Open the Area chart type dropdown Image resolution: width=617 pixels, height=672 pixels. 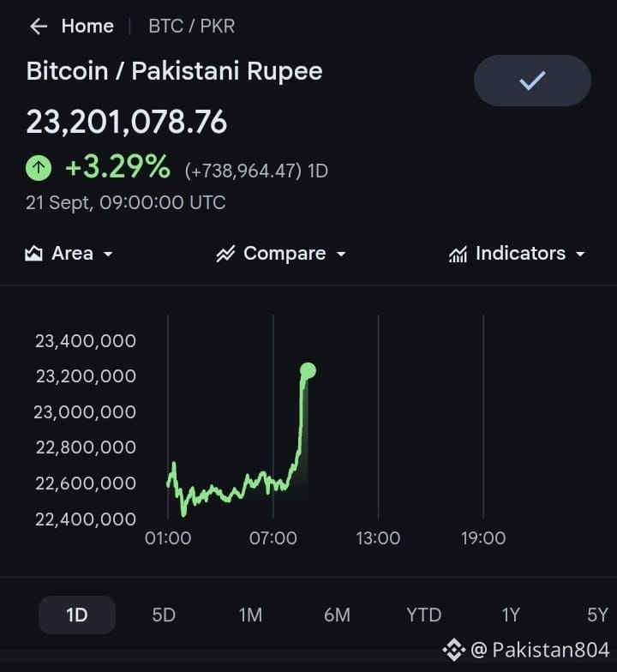point(108,254)
